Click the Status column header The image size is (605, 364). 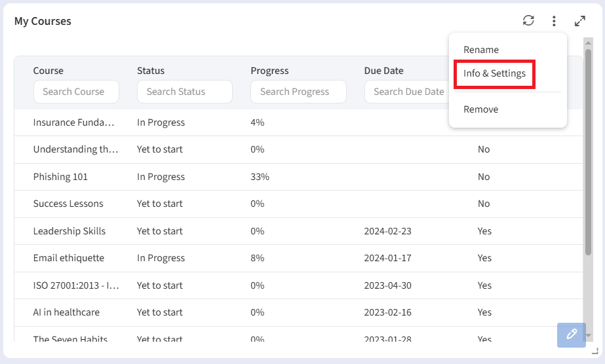[151, 71]
